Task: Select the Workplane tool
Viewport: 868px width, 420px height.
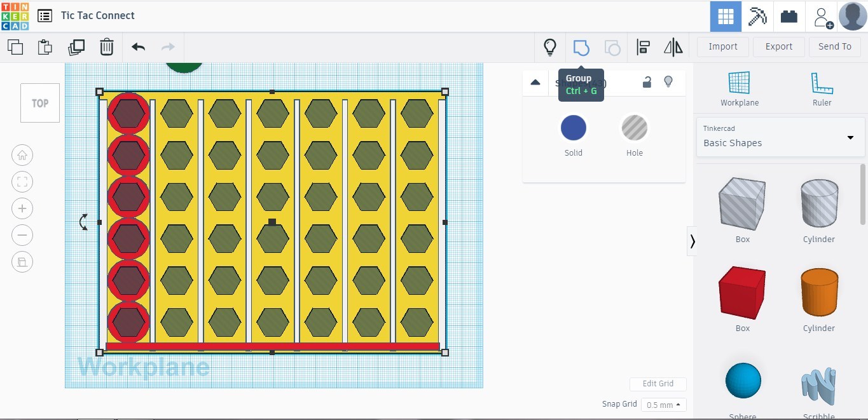Action: click(x=740, y=89)
